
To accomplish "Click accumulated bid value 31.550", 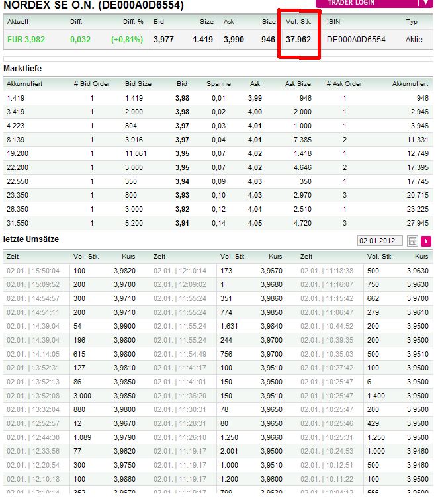I will (17, 223).
